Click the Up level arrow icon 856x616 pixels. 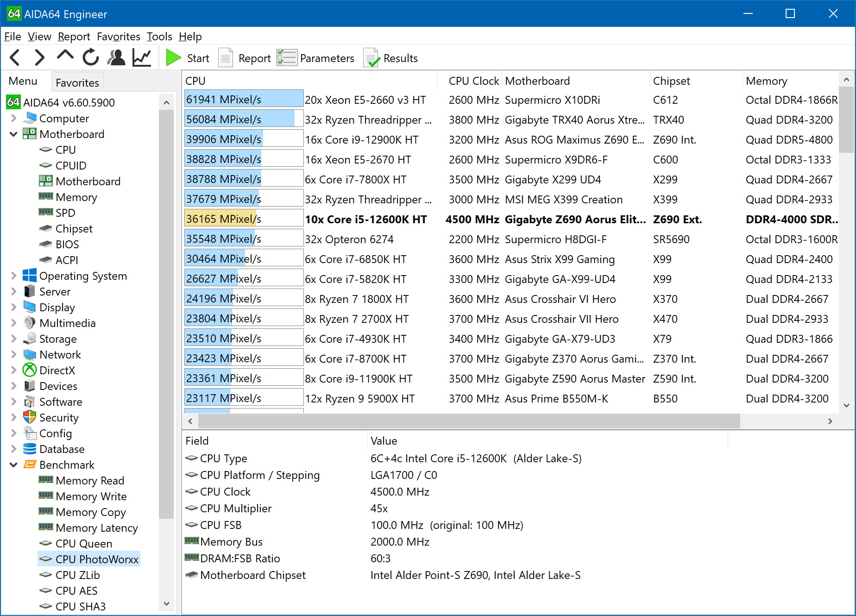click(65, 56)
